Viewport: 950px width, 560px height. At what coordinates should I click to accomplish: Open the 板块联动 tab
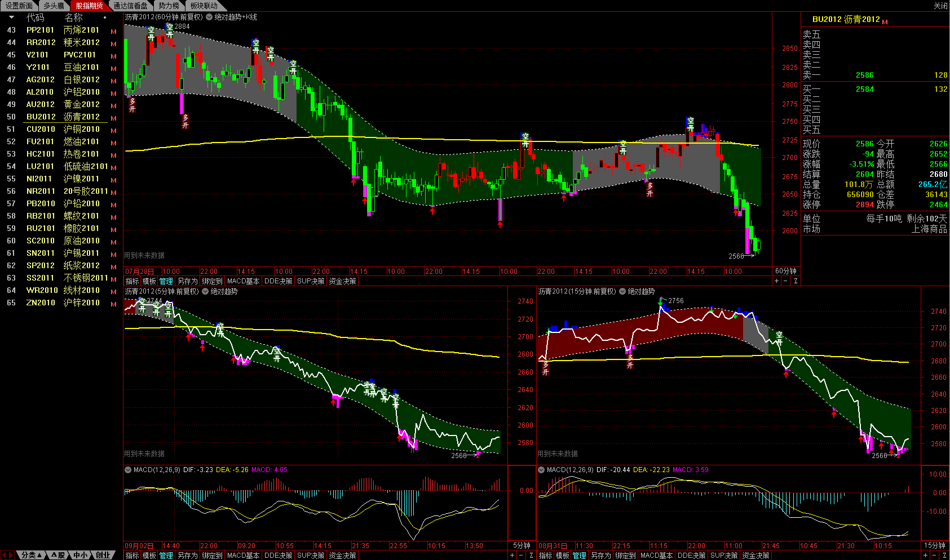[204, 6]
